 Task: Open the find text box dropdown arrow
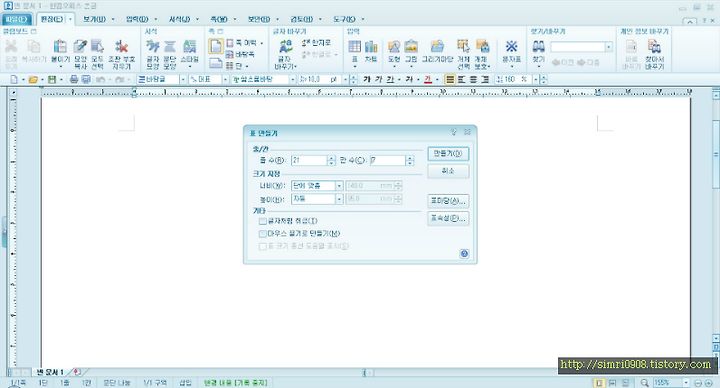(x=608, y=47)
